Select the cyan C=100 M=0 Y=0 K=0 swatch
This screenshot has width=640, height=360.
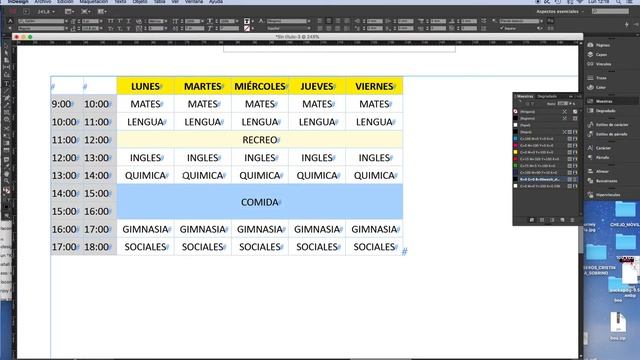tap(546, 139)
